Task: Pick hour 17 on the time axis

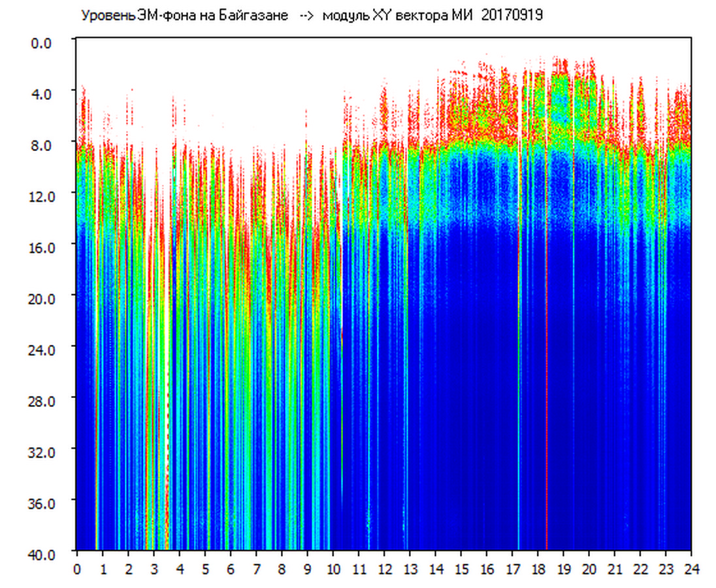Action: [512, 569]
